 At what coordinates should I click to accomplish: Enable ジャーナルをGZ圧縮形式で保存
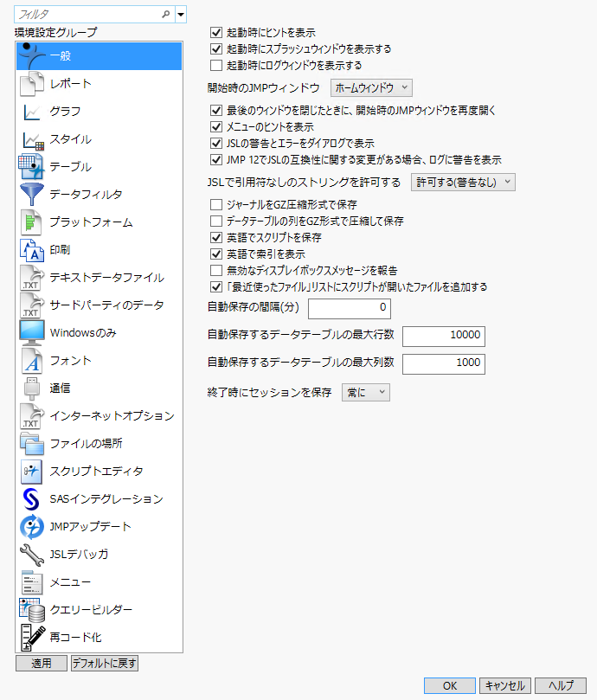pyautogui.click(x=216, y=204)
